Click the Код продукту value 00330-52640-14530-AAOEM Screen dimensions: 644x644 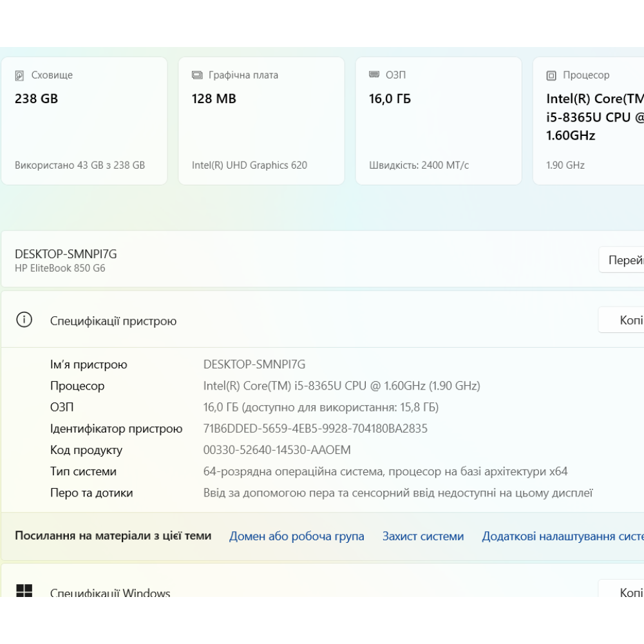point(277,450)
